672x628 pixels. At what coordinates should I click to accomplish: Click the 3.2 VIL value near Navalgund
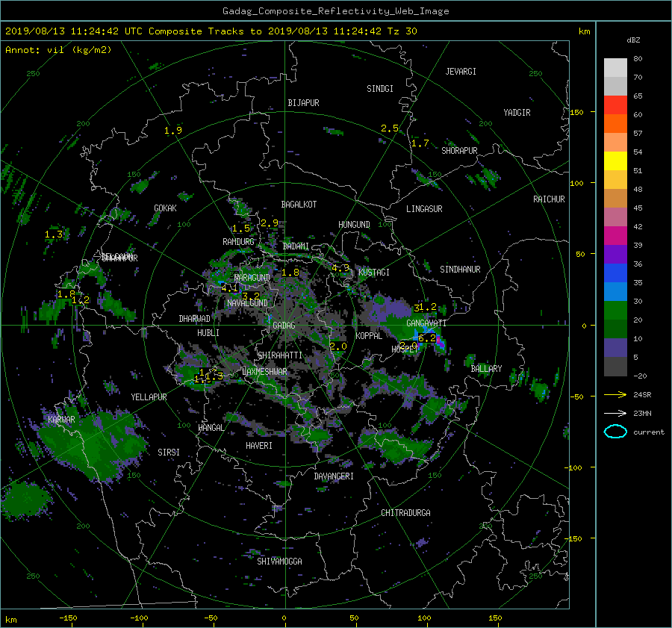pos(251,296)
